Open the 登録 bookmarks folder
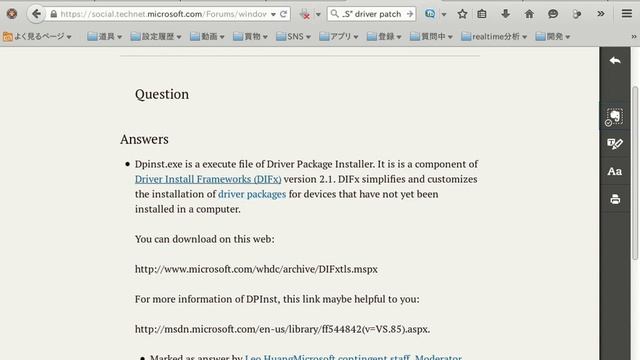The height and width of the screenshot is (360, 640). (x=384, y=36)
